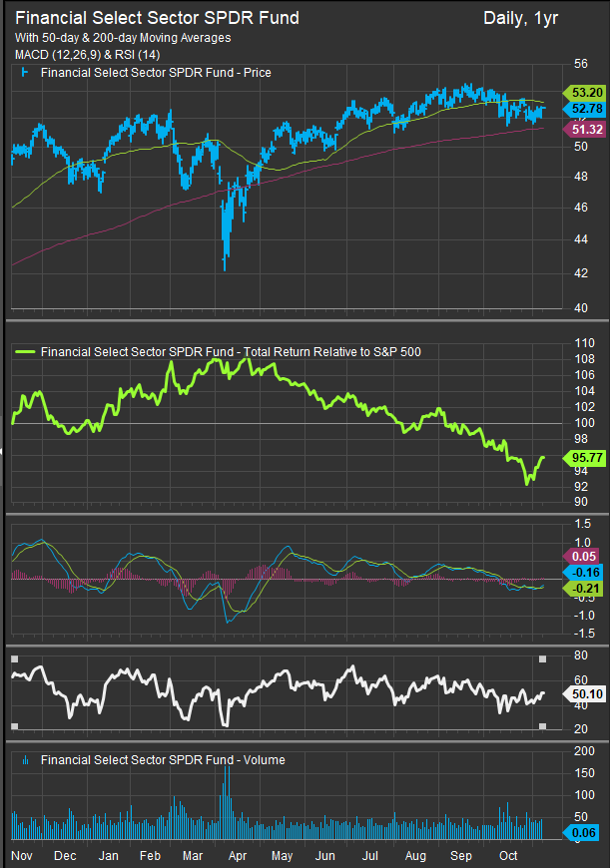Click the 53.20 50-day average price tag
The image size is (610, 868).
click(581, 92)
